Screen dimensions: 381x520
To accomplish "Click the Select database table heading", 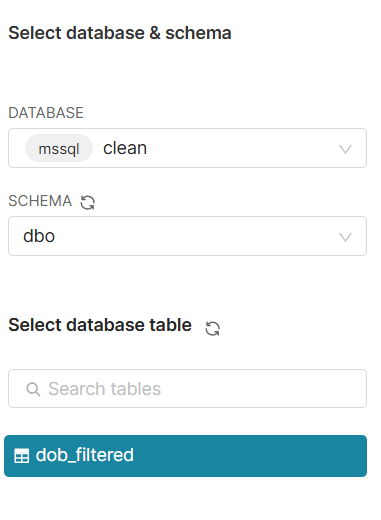I will click(x=100, y=325).
